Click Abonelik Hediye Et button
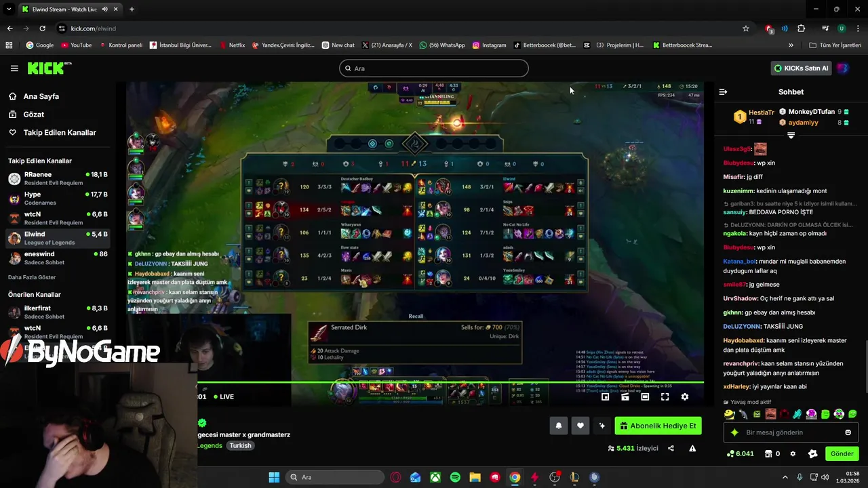Image resolution: width=868 pixels, height=488 pixels. [658, 426]
